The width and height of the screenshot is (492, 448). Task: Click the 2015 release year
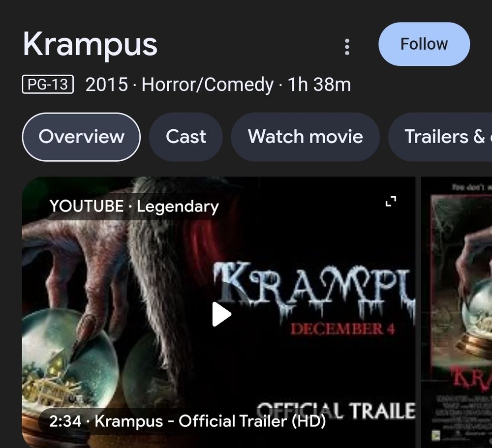tap(107, 85)
